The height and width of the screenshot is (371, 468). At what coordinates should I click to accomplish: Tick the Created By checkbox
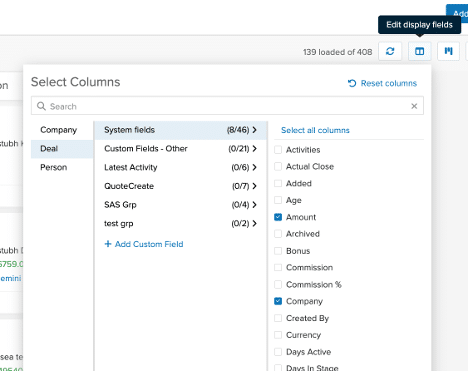point(278,318)
